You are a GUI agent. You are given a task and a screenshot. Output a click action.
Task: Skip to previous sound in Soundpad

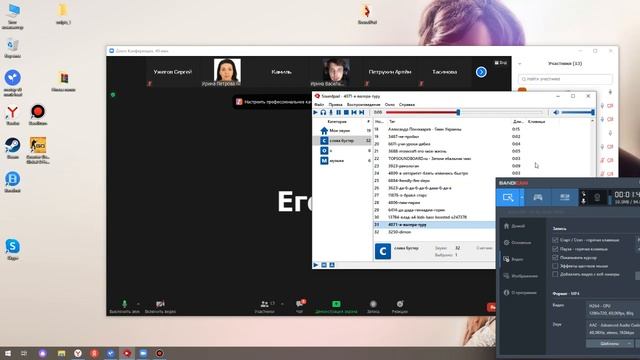click(354, 112)
